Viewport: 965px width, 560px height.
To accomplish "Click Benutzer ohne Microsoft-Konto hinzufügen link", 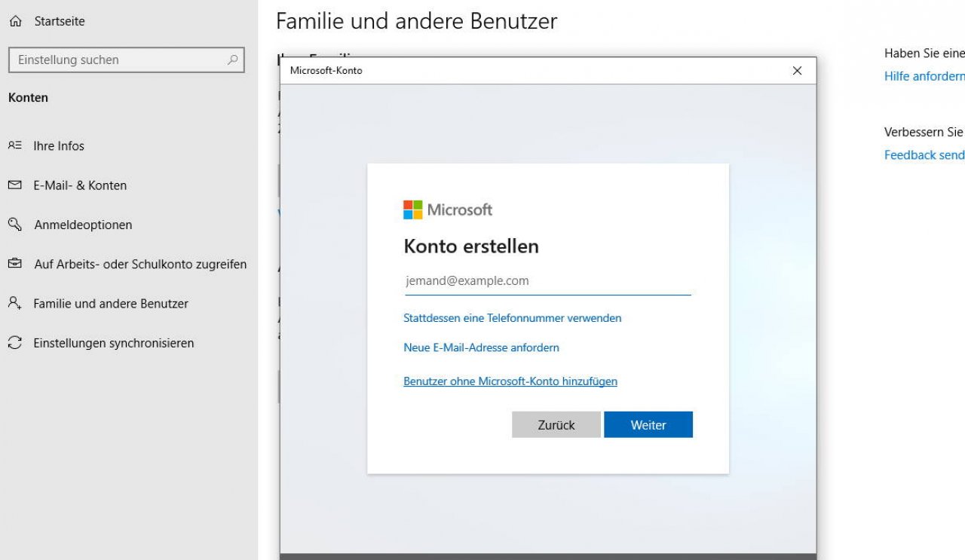I will (510, 381).
